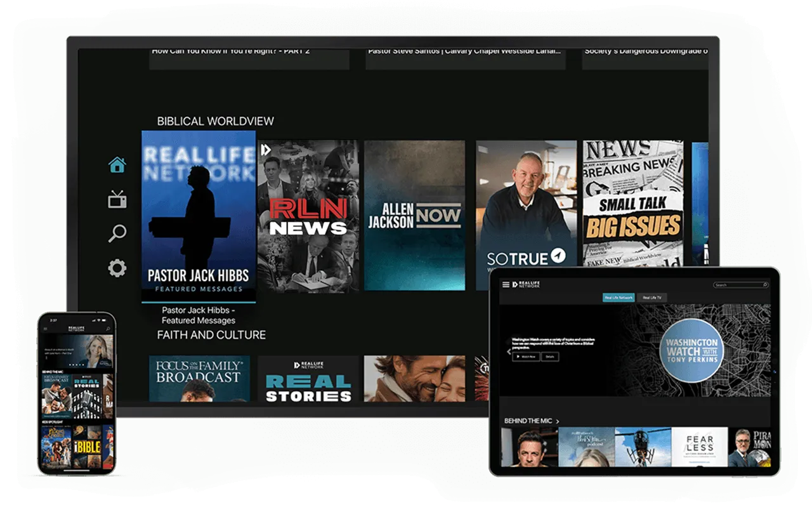Open the Live TV icon in TV sidebar
Viewport: 812px width, 510px height.
pyautogui.click(x=117, y=200)
